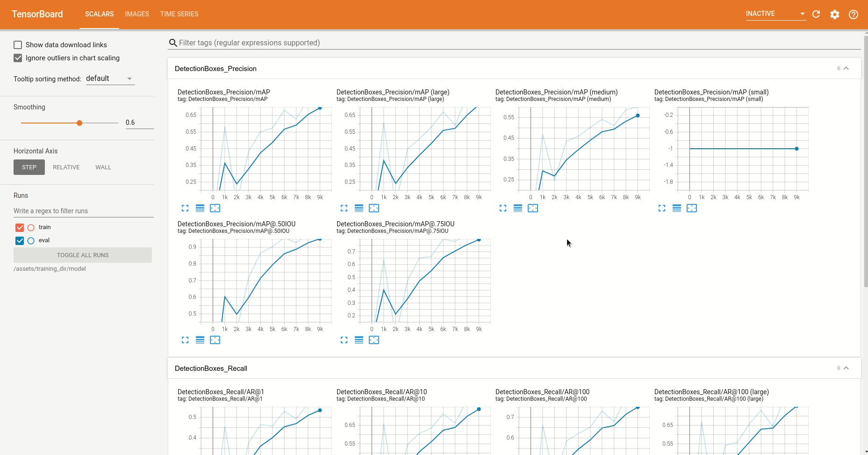Toggle y-axis log scale for mAP (medium) chart
The image size is (868, 455).
518,208
